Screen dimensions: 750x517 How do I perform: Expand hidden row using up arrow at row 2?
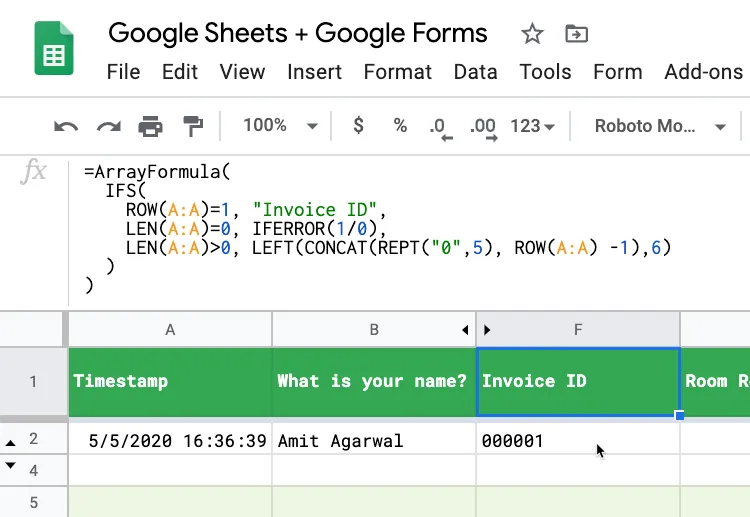pos(11,443)
